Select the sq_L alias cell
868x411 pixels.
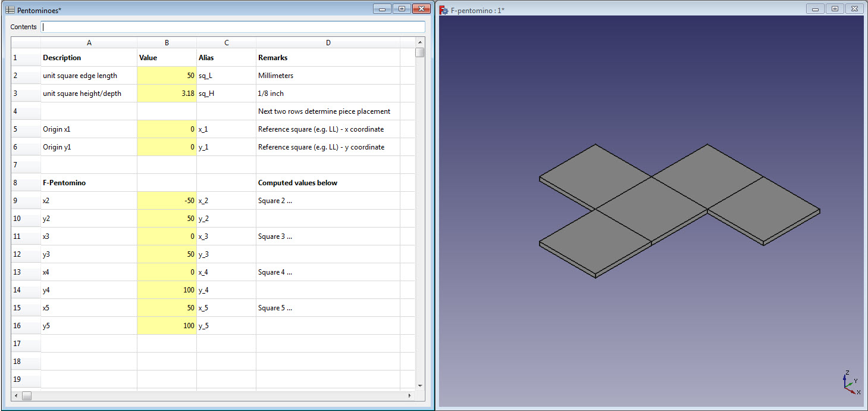(226, 75)
